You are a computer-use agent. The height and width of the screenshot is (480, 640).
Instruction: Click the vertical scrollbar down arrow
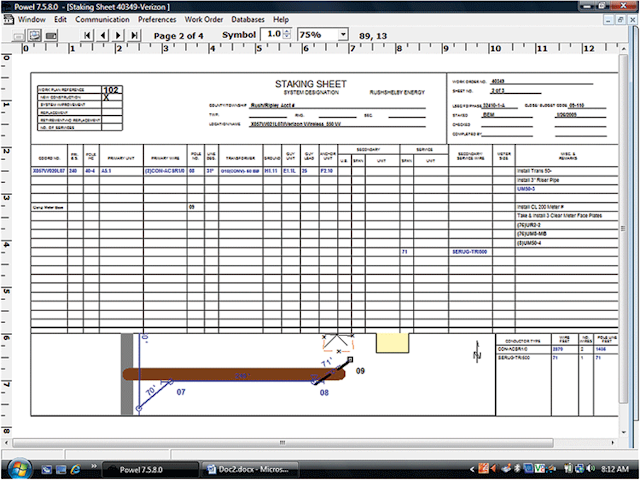623,432
